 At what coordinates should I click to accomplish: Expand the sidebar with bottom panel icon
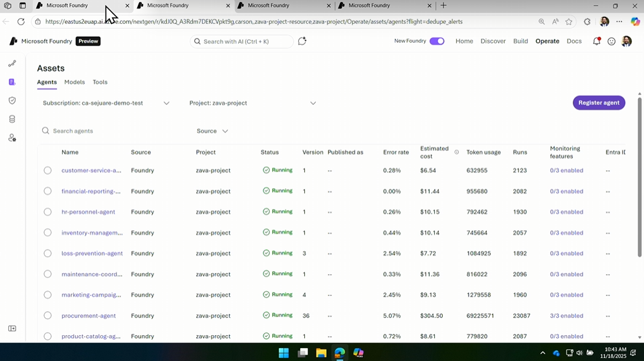(12, 329)
